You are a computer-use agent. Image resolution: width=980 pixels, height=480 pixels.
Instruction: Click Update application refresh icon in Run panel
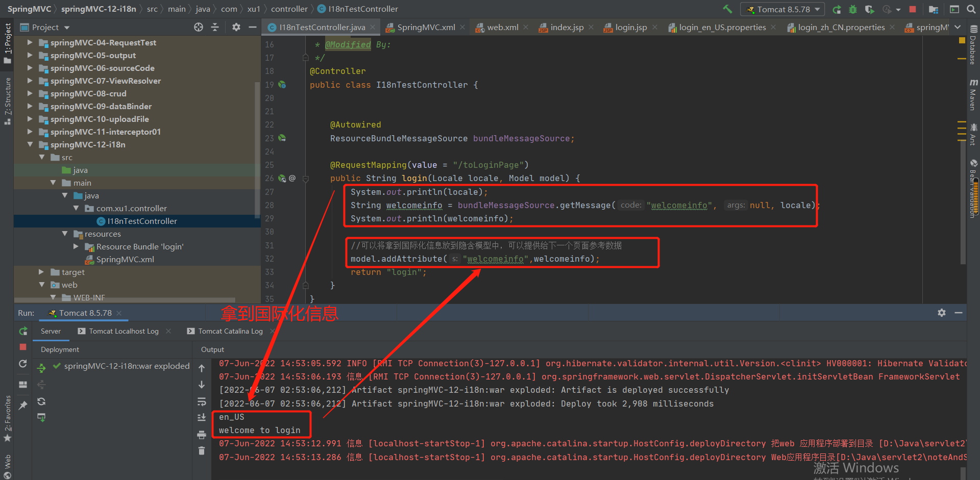tap(23, 364)
